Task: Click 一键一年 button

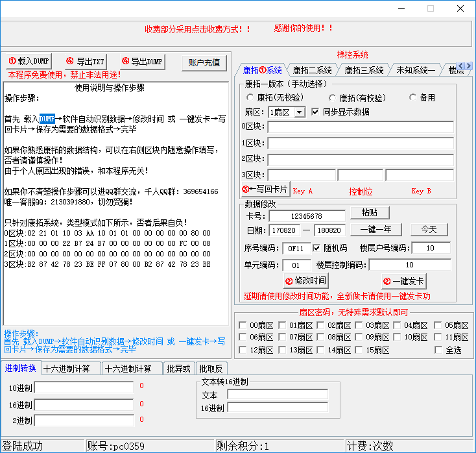Action: coord(376,230)
